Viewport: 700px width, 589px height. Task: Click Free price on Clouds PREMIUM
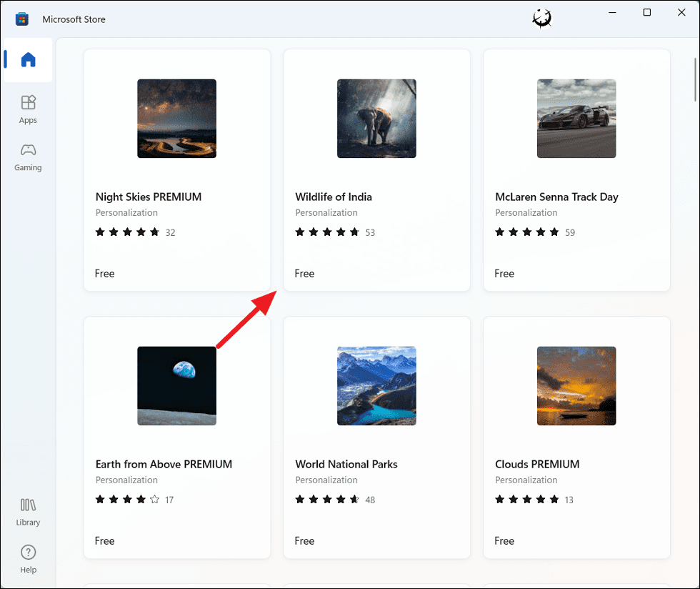click(504, 540)
